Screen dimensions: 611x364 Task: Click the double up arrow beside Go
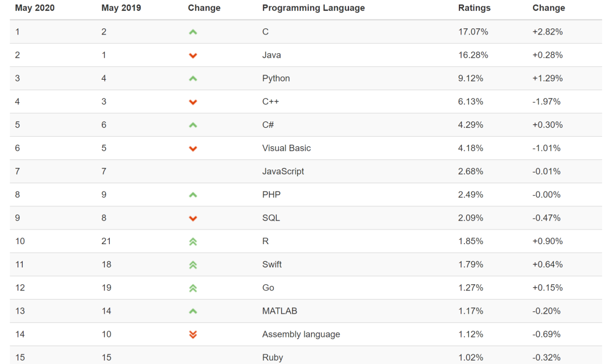[x=193, y=288]
